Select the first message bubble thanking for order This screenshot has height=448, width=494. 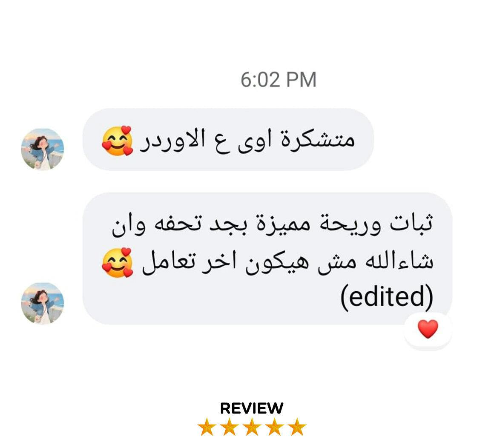[x=228, y=140]
